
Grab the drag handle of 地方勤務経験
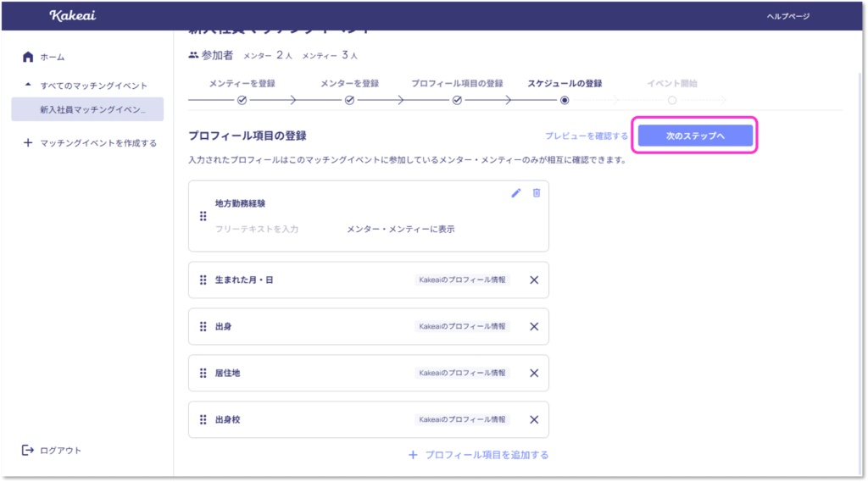(203, 216)
